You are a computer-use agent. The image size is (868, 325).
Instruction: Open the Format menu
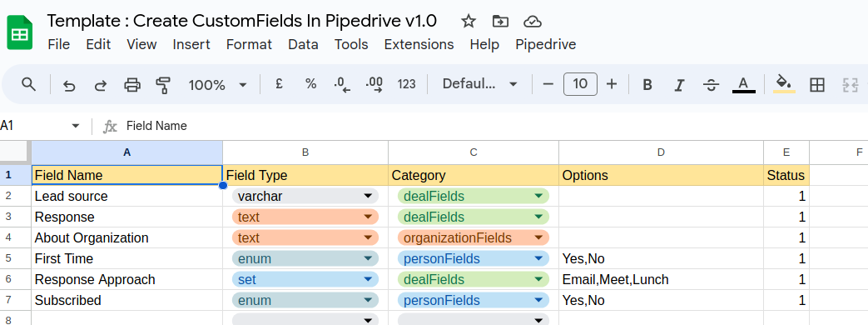click(x=249, y=44)
